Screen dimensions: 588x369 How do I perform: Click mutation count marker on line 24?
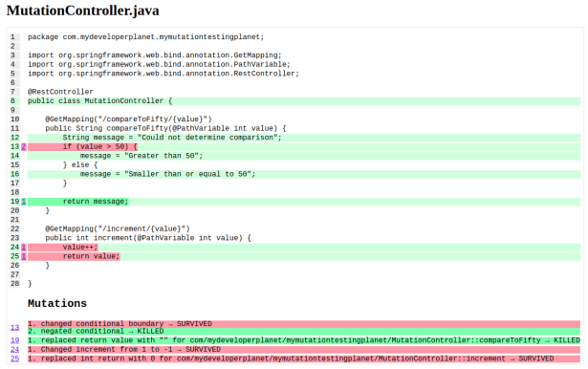pyautogui.click(x=24, y=248)
